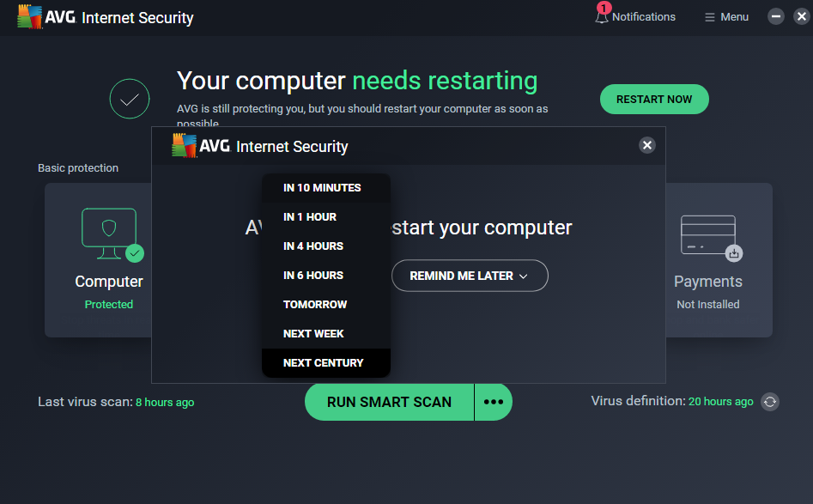
Task: Start the Run Smart Scan button
Action: tap(389, 402)
